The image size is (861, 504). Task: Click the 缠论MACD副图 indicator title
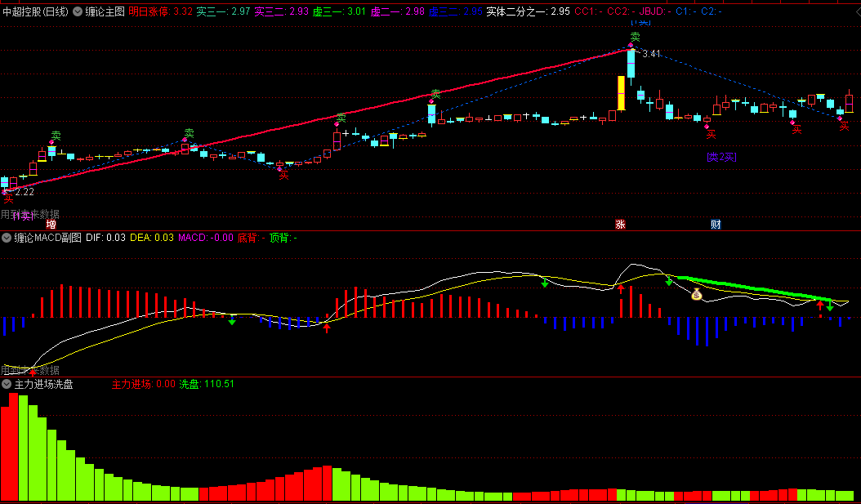(47, 238)
